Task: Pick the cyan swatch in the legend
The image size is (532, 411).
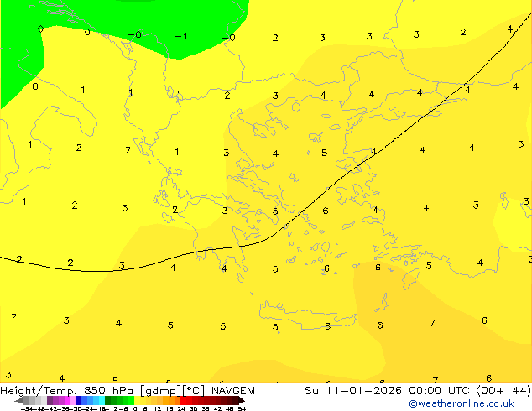Action: click(102, 400)
